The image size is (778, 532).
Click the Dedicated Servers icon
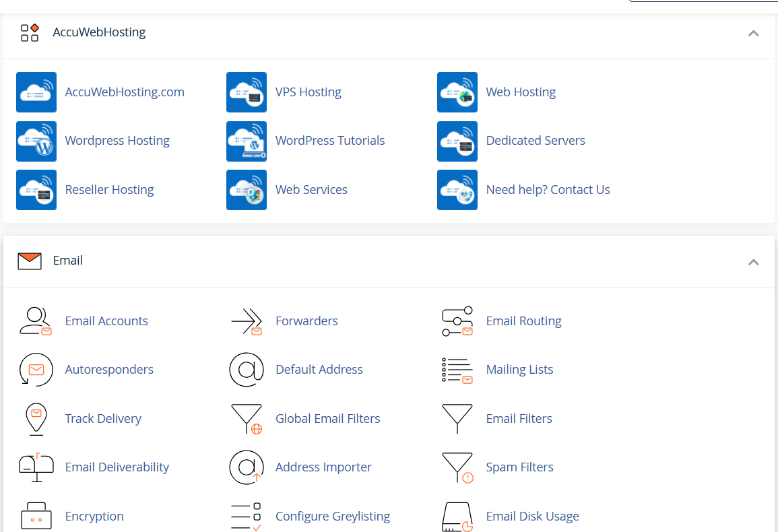click(457, 141)
